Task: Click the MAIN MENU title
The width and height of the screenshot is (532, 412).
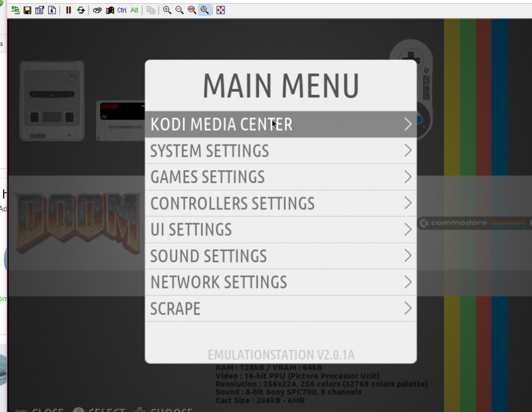Action: tap(281, 86)
